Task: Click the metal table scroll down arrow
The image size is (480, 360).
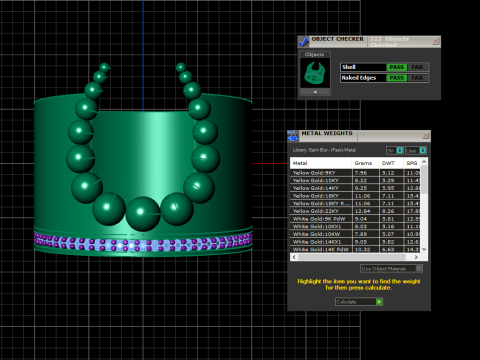Action: [424, 249]
